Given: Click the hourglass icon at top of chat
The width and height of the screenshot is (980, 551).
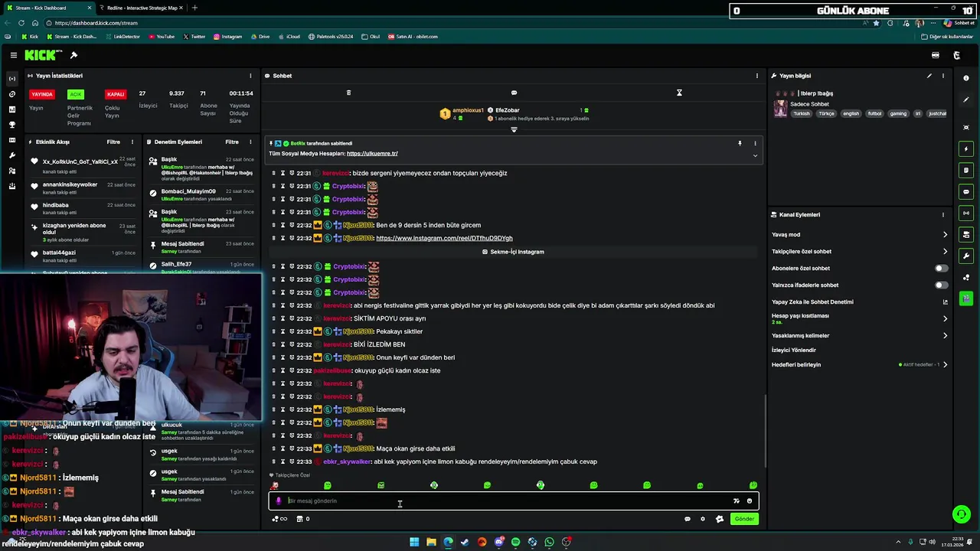Looking at the screenshot, I should (x=679, y=93).
